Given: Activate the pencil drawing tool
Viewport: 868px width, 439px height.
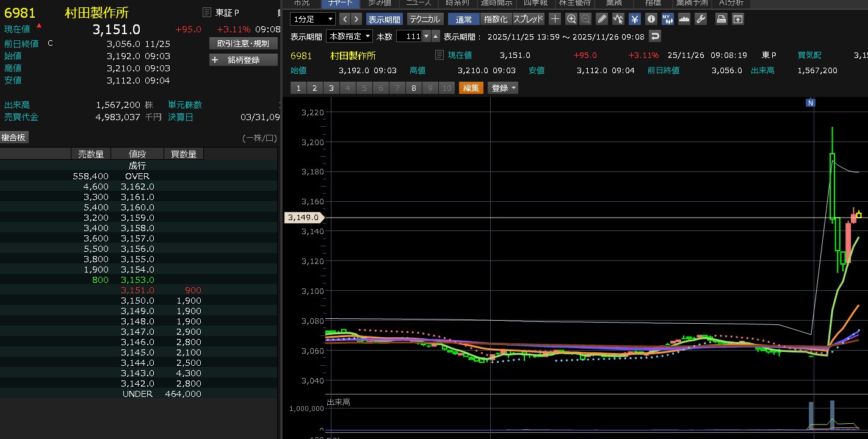Looking at the screenshot, I should (602, 19).
